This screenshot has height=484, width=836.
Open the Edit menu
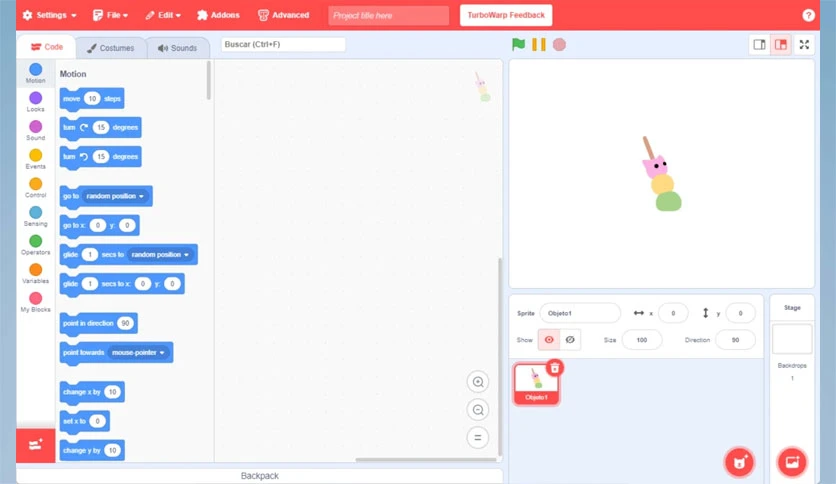click(163, 15)
